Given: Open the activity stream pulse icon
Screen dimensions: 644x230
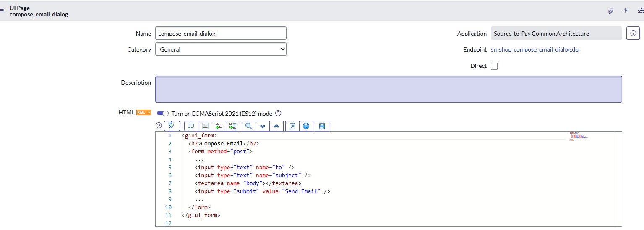Looking at the screenshot, I should click(x=626, y=11).
